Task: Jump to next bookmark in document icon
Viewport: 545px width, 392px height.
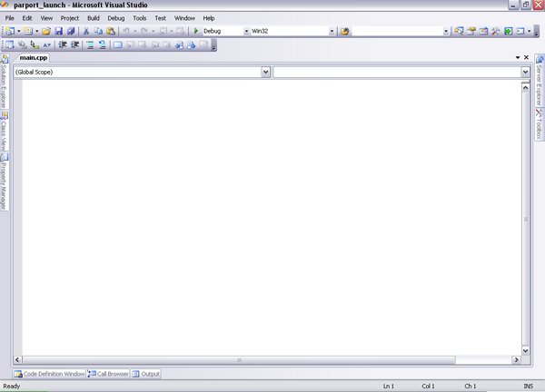Action: 191,44
